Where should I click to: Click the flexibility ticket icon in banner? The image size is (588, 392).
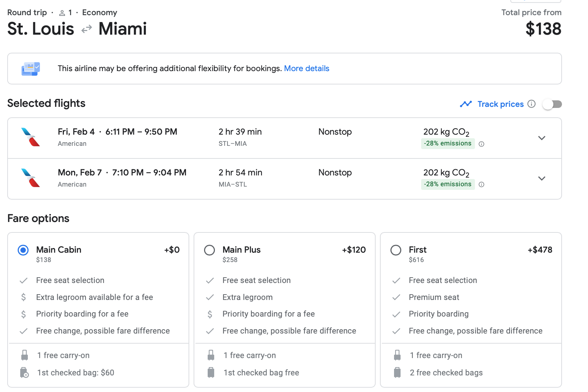pyautogui.click(x=31, y=69)
